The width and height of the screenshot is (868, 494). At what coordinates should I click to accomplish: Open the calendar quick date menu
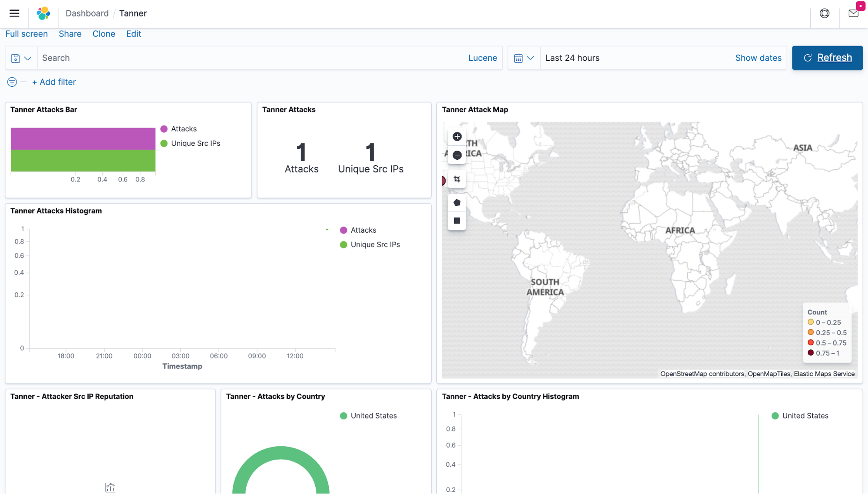pyautogui.click(x=524, y=58)
